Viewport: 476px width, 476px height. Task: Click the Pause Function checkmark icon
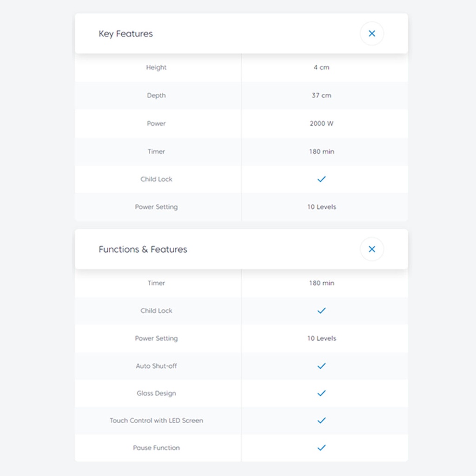[321, 448]
